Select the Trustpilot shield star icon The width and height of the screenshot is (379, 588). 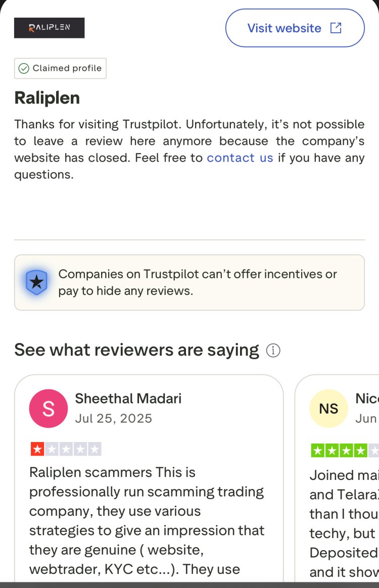click(35, 282)
